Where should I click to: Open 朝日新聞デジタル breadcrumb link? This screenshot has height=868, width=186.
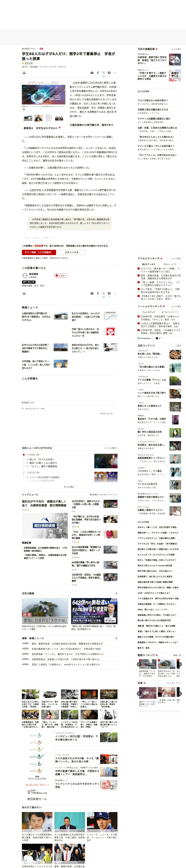click(x=29, y=49)
